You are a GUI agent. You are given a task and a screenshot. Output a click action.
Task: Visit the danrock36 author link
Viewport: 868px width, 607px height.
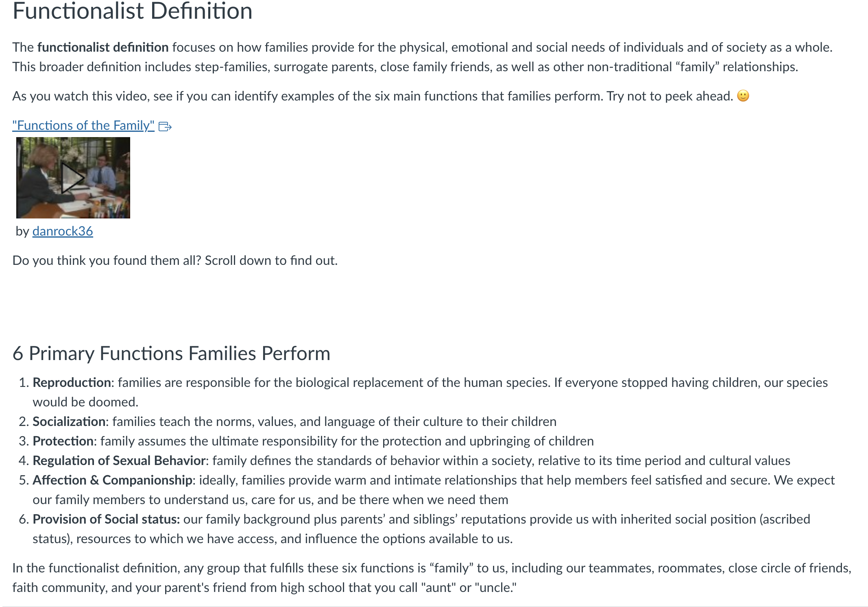pos(63,231)
